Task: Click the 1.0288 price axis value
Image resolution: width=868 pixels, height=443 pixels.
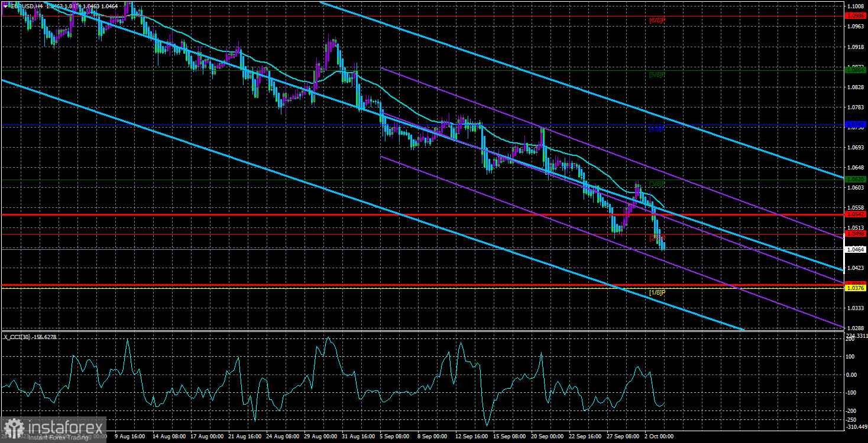Action: (856, 328)
